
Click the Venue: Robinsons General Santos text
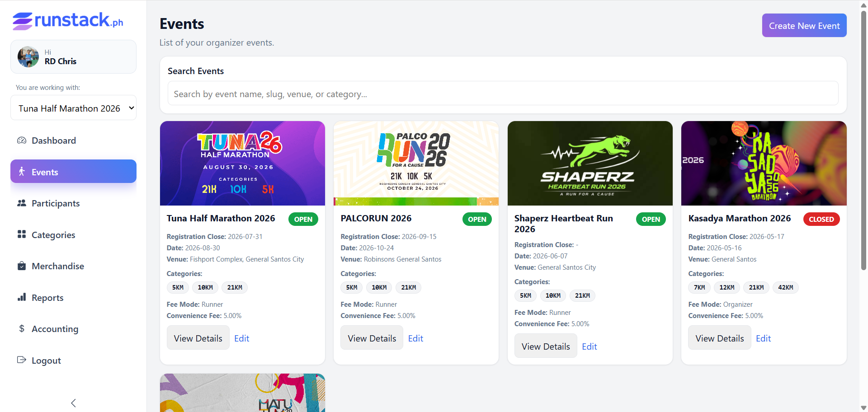coord(391,259)
